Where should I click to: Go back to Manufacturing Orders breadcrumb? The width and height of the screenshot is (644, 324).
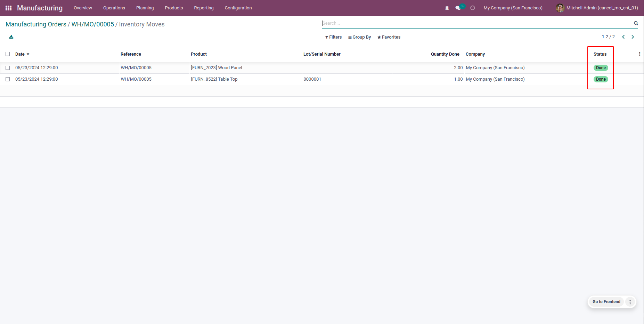(36, 24)
